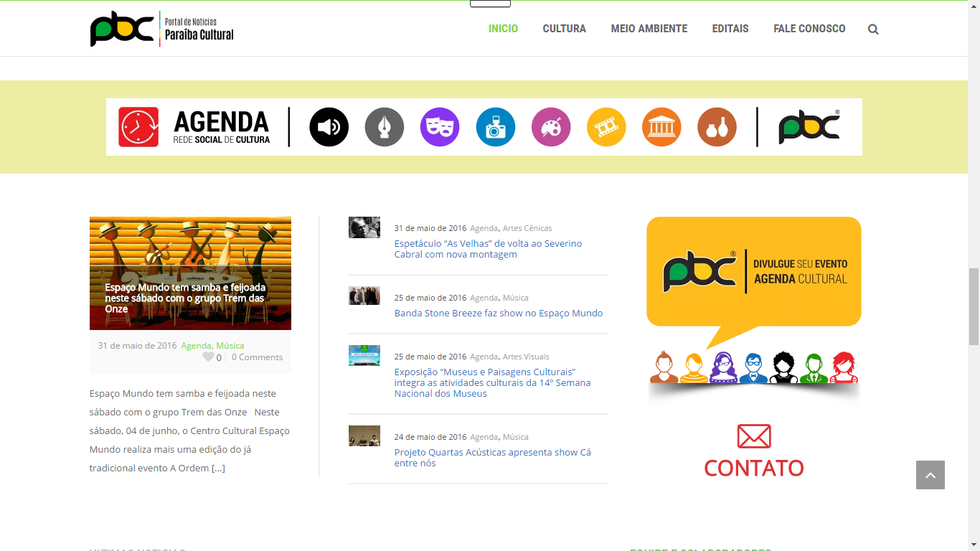Select the yellow film strip cinema icon
Screen dimensions: 980x551
(606, 127)
